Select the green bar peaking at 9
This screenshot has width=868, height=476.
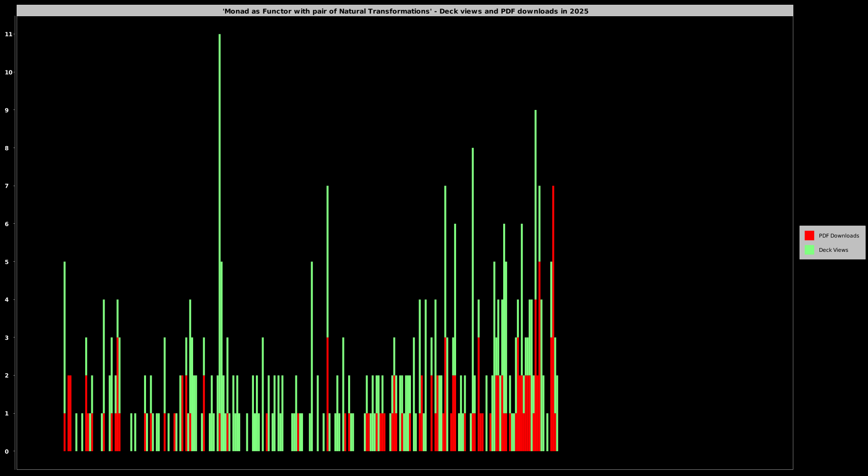[536, 190]
